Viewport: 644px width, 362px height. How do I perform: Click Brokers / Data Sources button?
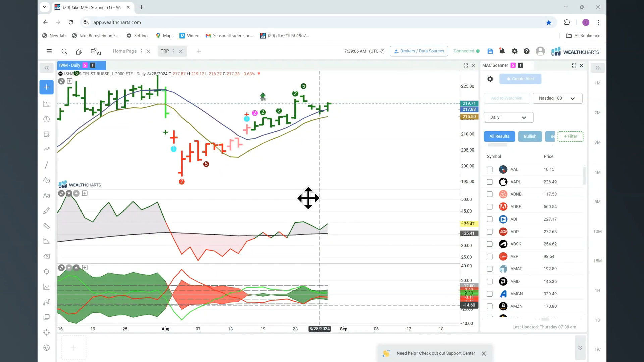(419, 51)
